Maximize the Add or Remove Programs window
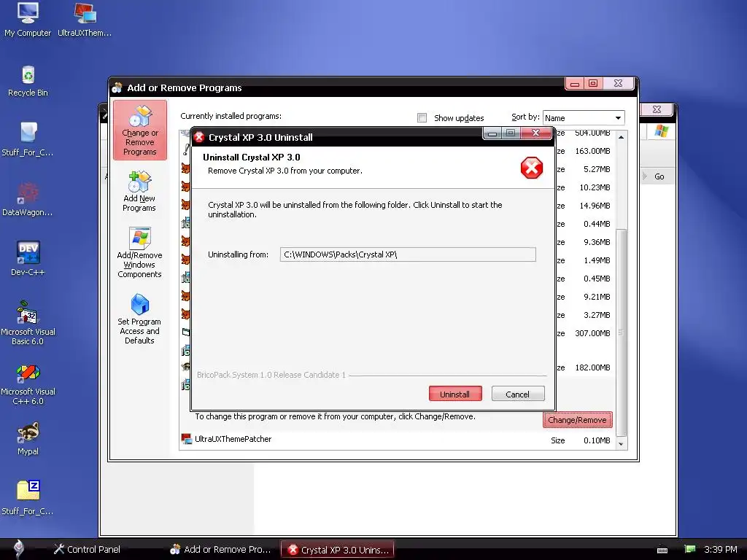 click(593, 83)
